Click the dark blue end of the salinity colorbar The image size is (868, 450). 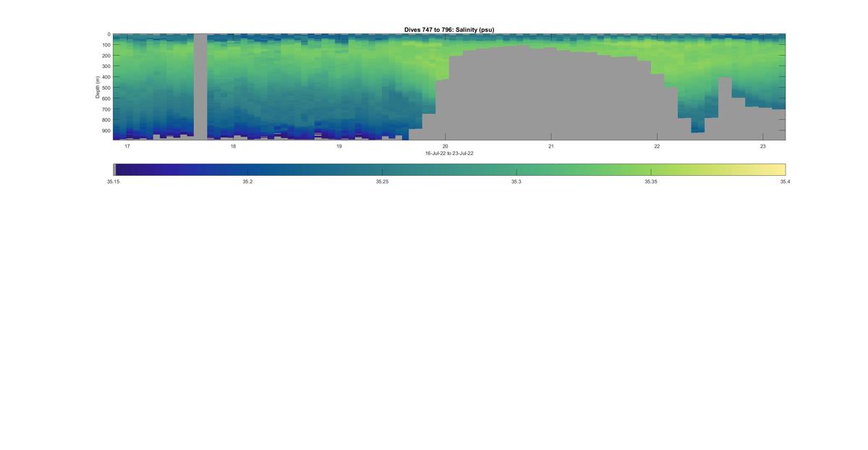[120, 170]
